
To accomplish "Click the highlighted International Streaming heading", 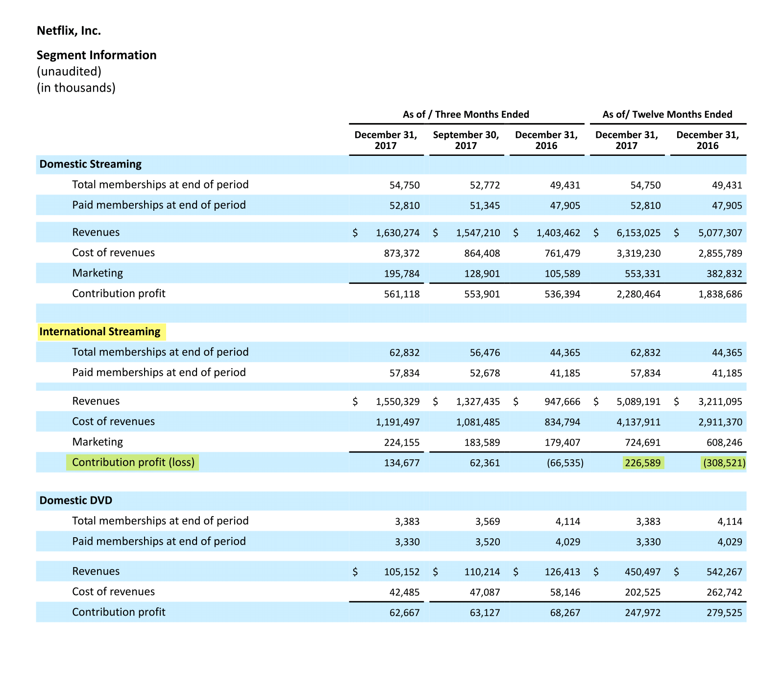I will (x=100, y=332).
